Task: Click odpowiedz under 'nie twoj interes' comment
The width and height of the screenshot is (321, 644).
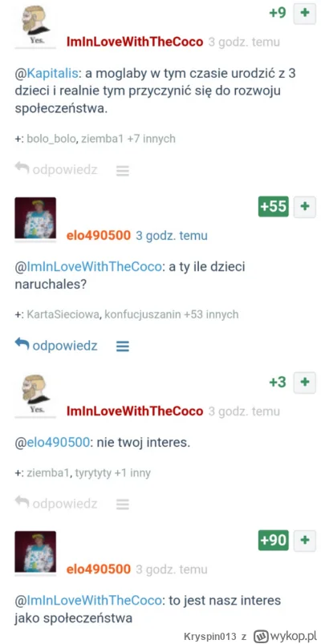Action: [56, 503]
